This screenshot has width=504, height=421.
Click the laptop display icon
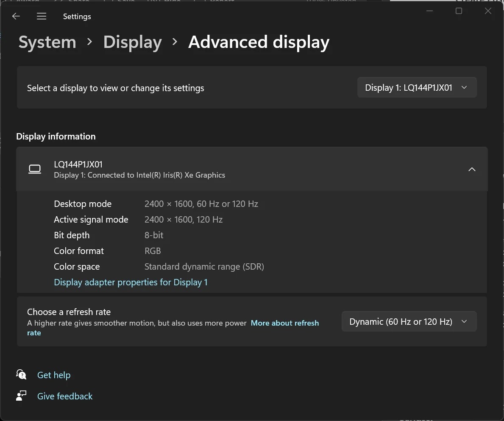35,170
